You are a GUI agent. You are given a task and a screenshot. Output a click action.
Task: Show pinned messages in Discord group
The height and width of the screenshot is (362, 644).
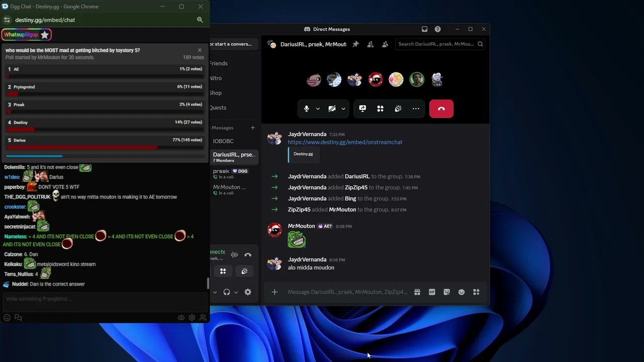click(x=356, y=44)
